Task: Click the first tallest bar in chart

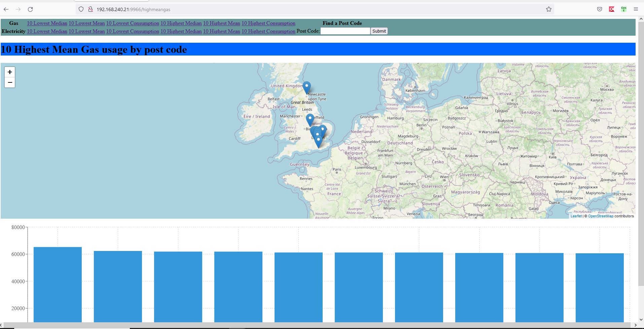Action: click(58, 285)
